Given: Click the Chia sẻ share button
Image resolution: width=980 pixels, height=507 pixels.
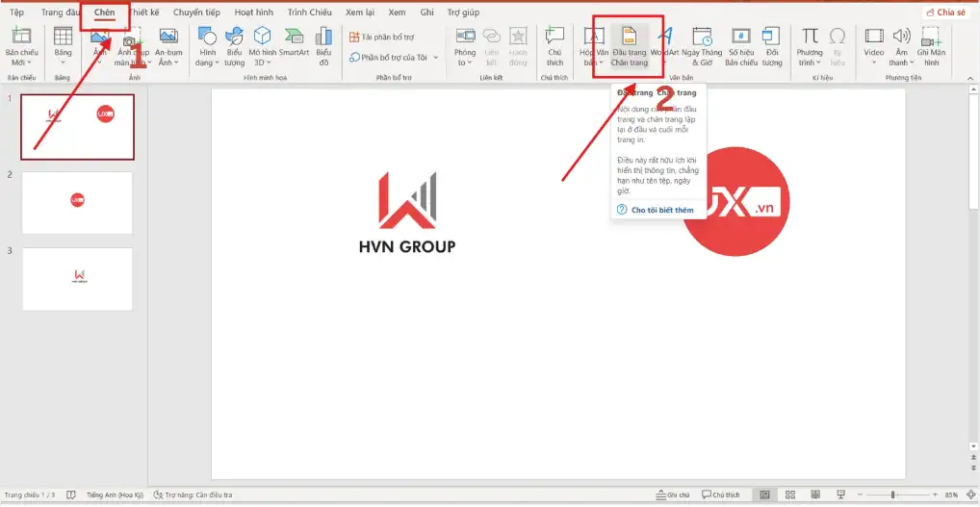Looking at the screenshot, I should click(x=946, y=13).
